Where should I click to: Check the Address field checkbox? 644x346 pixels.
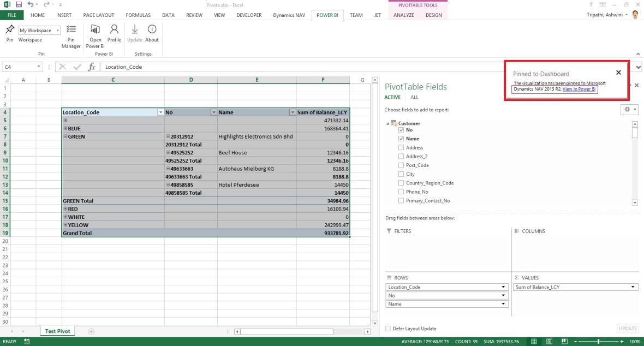pyautogui.click(x=401, y=147)
